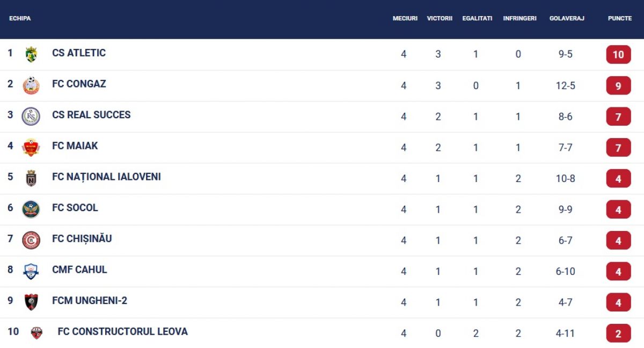Sort by the PUNCTE column header
644x348 pixels.
(620, 18)
